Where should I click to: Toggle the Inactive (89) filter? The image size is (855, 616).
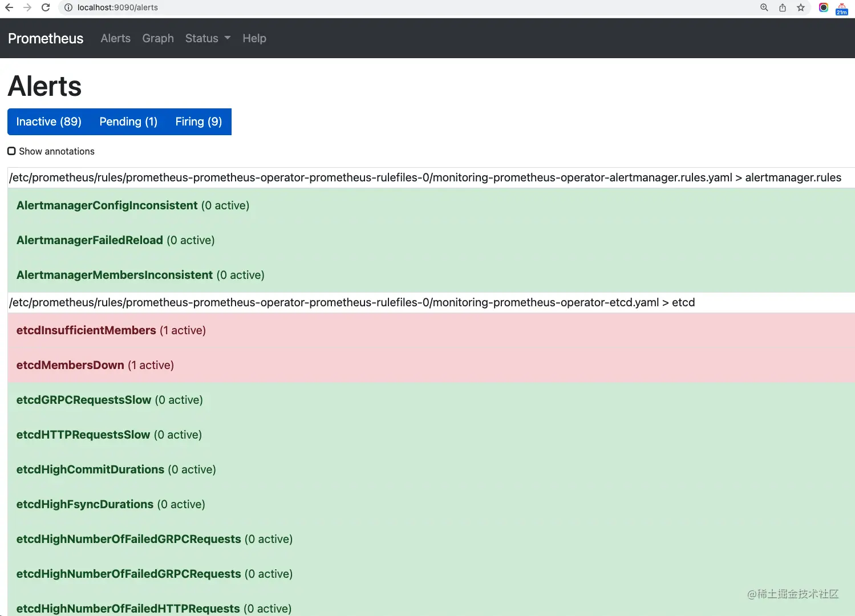[49, 121]
